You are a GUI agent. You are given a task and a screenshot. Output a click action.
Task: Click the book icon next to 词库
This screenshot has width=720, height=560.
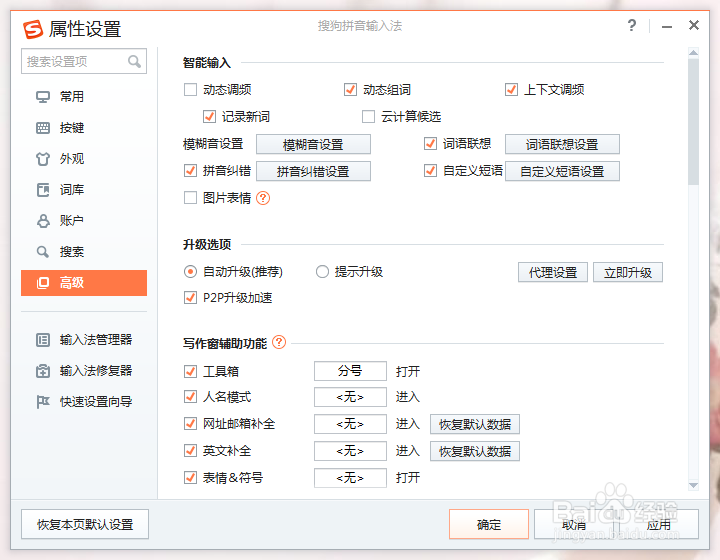(x=43, y=190)
